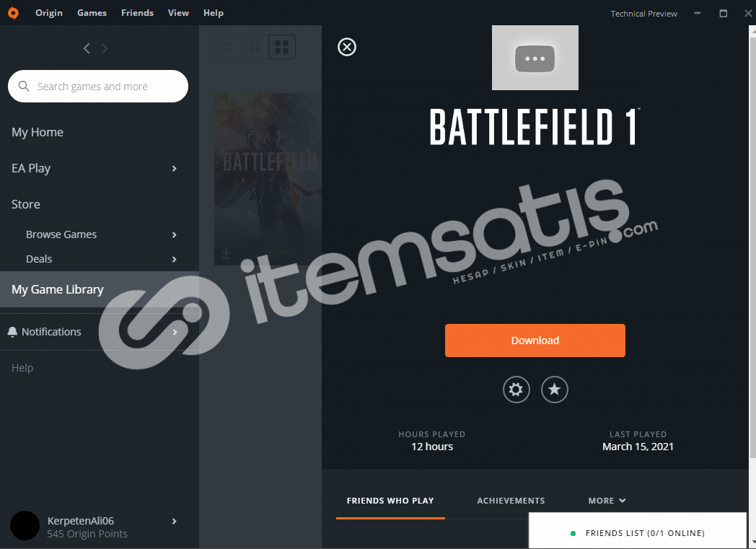The image size is (756, 549).
Task: Open the MORE dropdown tab
Action: [x=607, y=501]
